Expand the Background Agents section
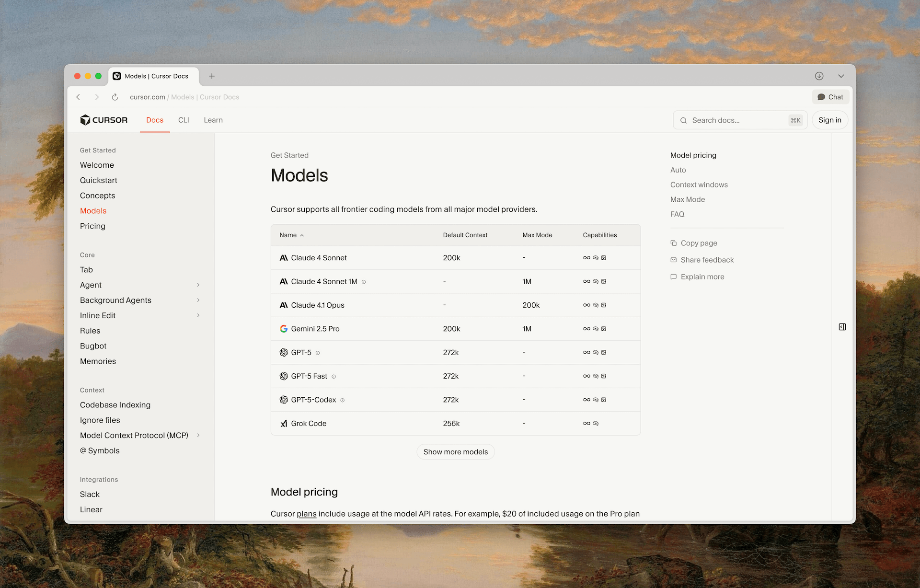The height and width of the screenshot is (588, 920). pos(198,300)
